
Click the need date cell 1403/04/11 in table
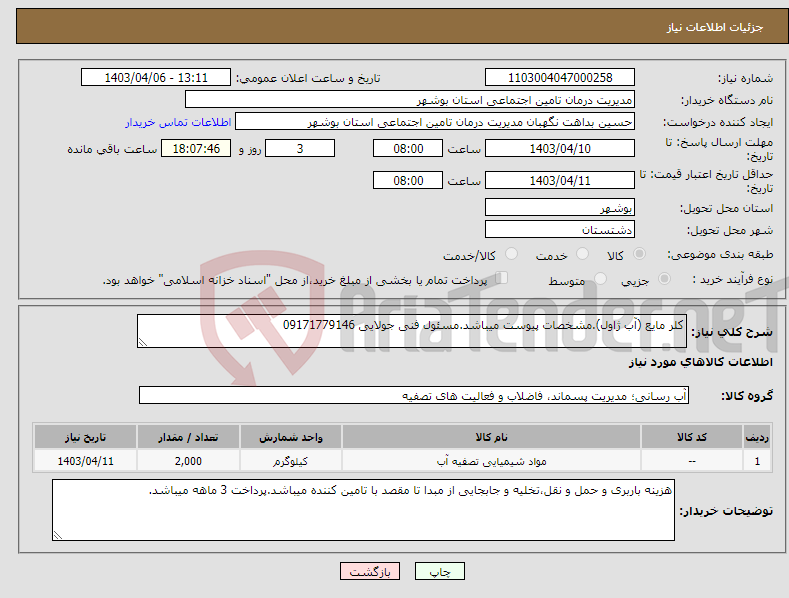86,461
